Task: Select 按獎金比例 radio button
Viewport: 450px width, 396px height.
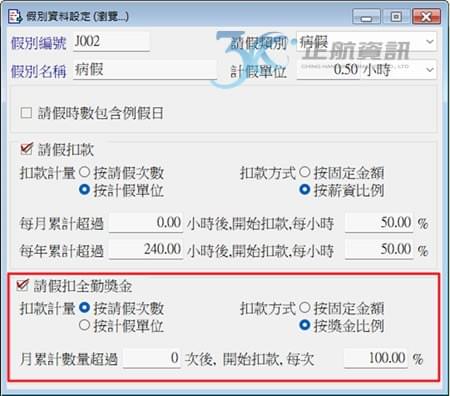Action: [x=305, y=325]
